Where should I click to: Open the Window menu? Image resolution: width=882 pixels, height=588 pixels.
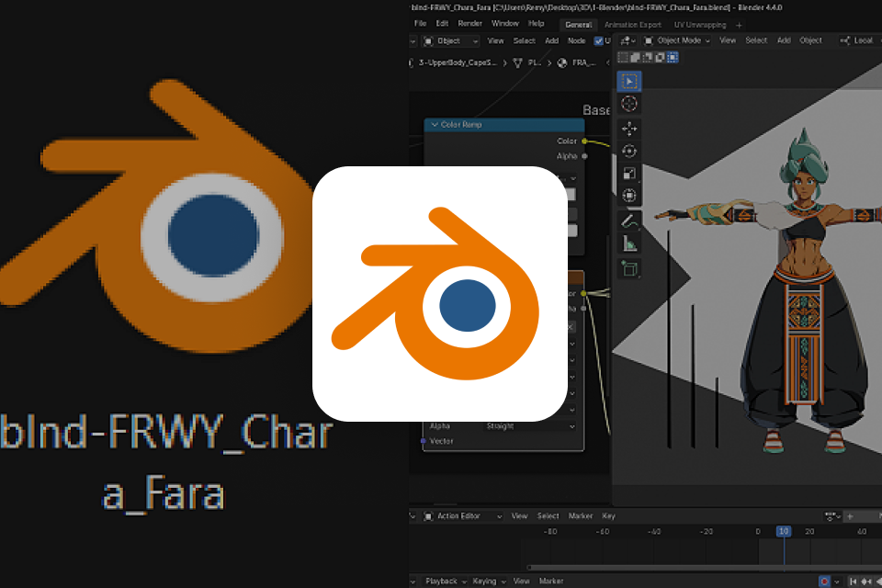click(505, 24)
